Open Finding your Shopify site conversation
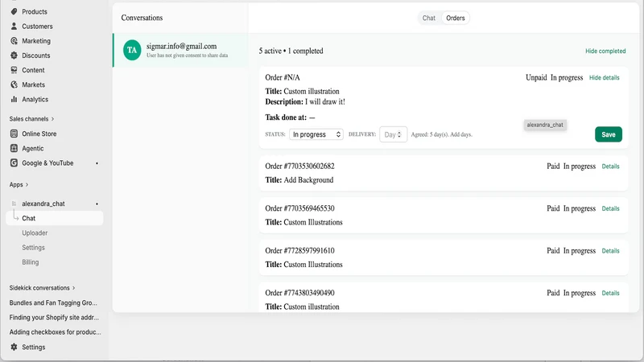 [54, 317]
